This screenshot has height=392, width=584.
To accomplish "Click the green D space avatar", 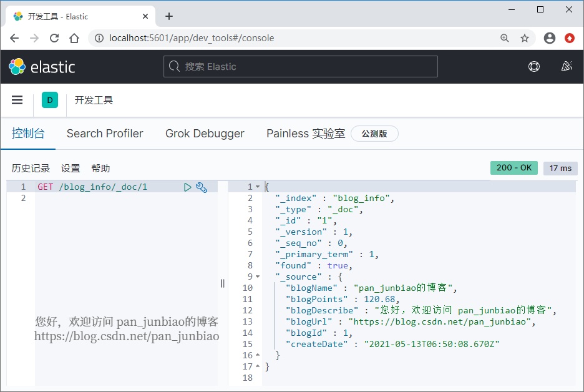I will 50,100.
